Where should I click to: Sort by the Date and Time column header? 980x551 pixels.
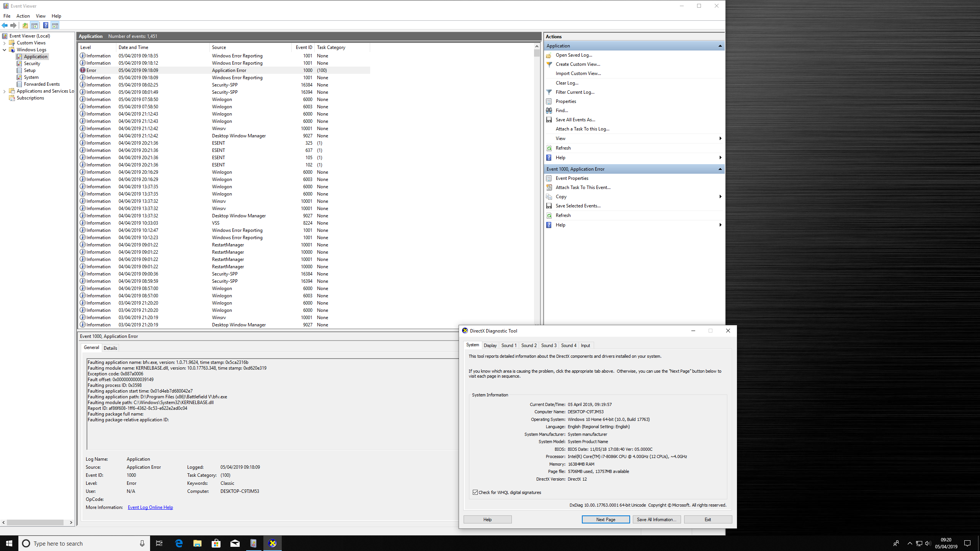click(x=163, y=47)
